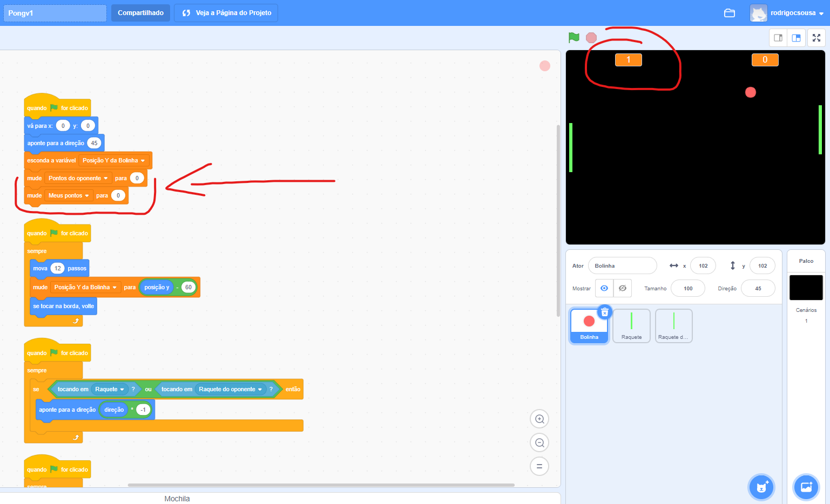Switch to large stage layout
Screen dimensions: 830x504
[x=796, y=38]
